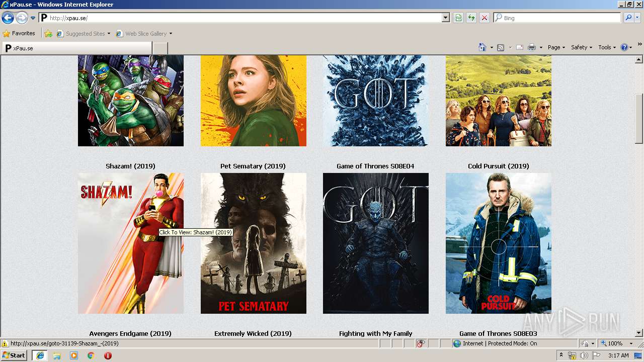644x362 pixels.
Task: Click the Feeds RSS toolbar icon
Action: [501, 47]
